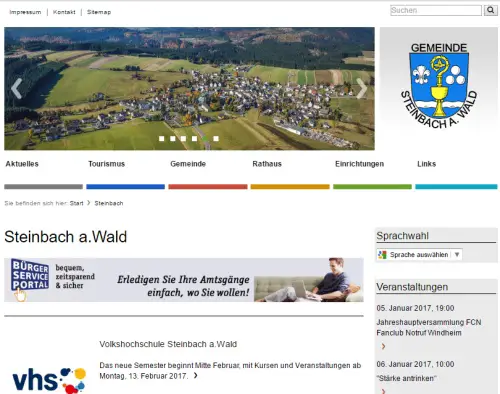Go to previous slide with left arrow
This screenshot has width=500, height=394.
[16, 89]
